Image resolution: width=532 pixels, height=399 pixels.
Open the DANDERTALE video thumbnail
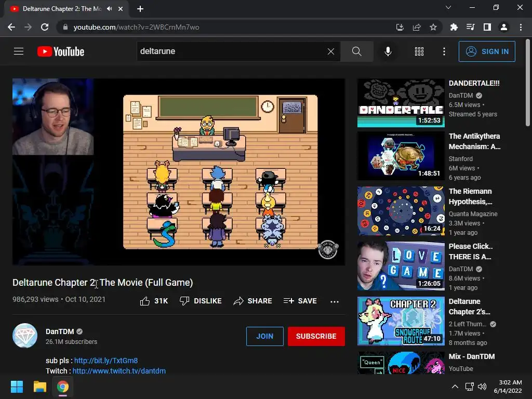point(401,103)
